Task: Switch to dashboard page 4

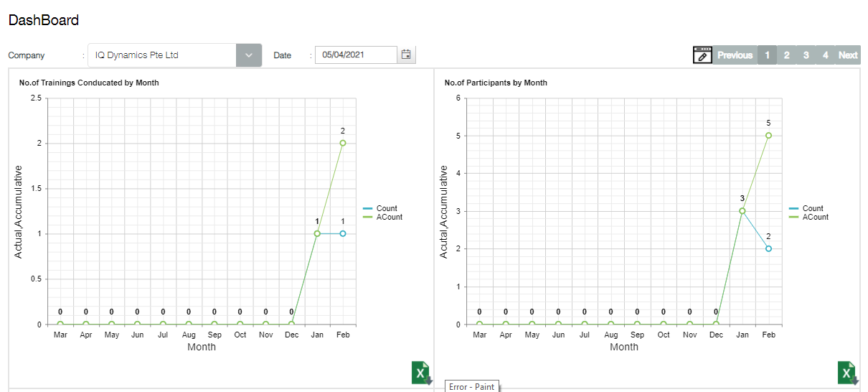Action: coord(826,55)
